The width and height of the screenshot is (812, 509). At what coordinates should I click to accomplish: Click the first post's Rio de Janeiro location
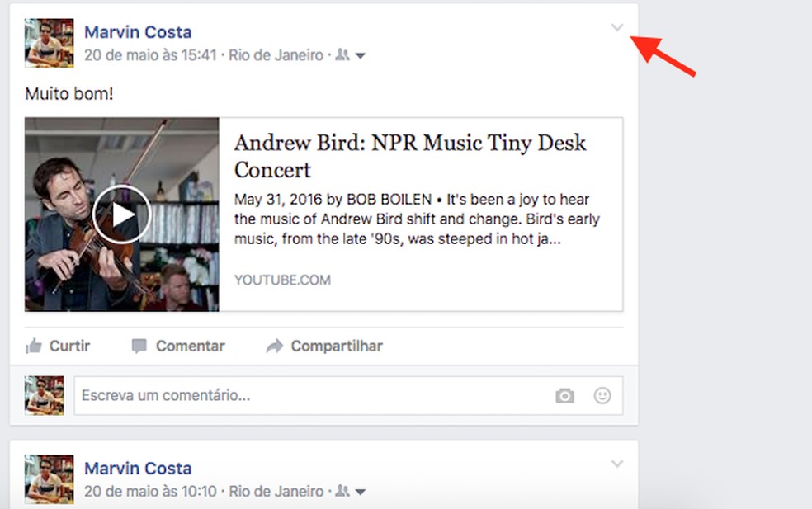click(x=276, y=55)
